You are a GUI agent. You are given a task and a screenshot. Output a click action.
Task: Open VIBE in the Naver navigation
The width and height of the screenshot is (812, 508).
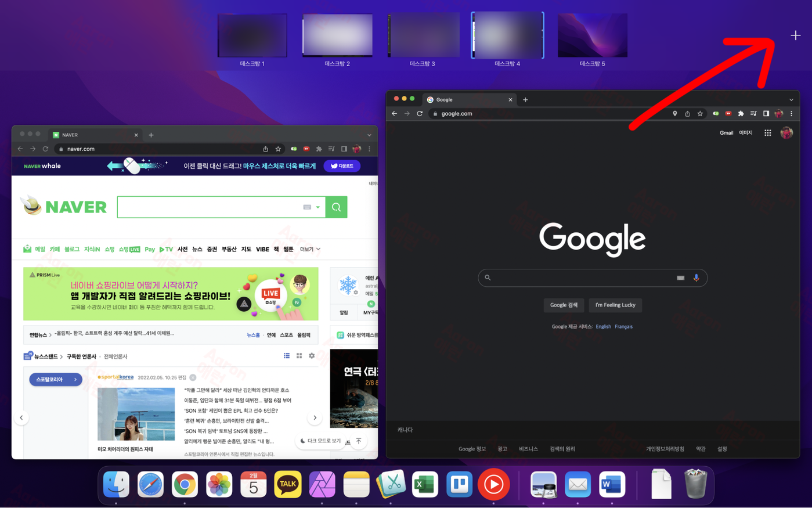pos(262,249)
